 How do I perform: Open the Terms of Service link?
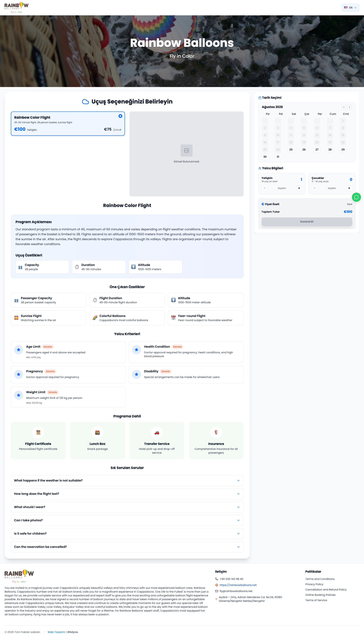[x=316, y=600]
